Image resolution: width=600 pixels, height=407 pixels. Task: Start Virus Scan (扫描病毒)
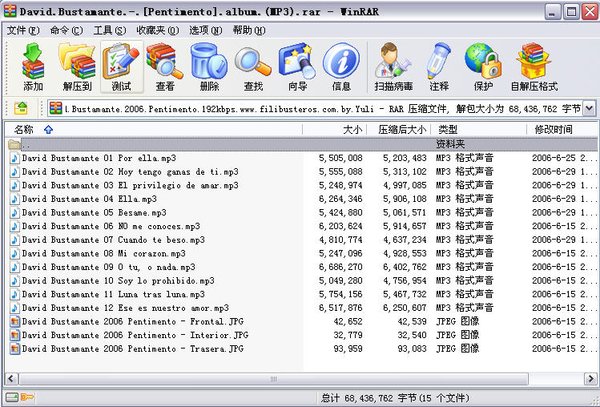(x=393, y=67)
